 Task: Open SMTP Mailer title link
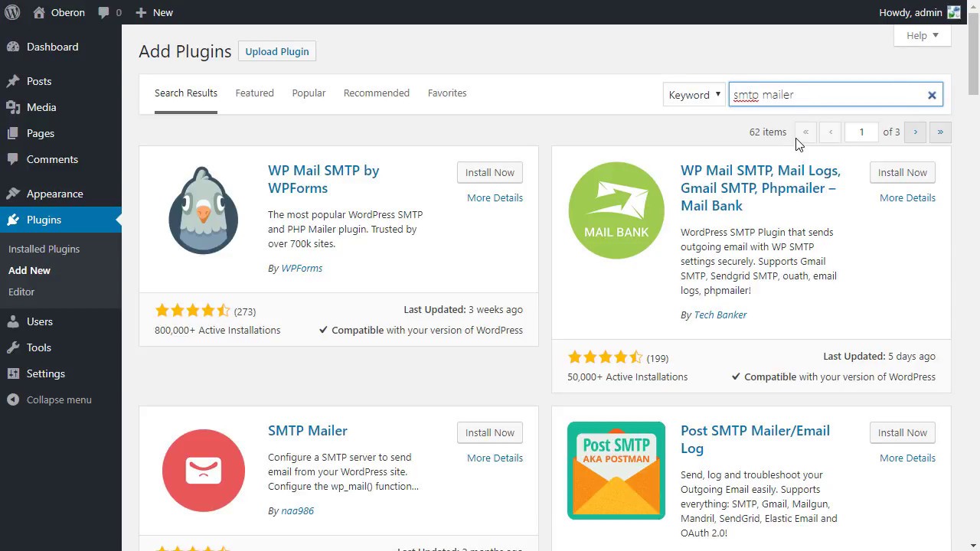click(x=308, y=431)
